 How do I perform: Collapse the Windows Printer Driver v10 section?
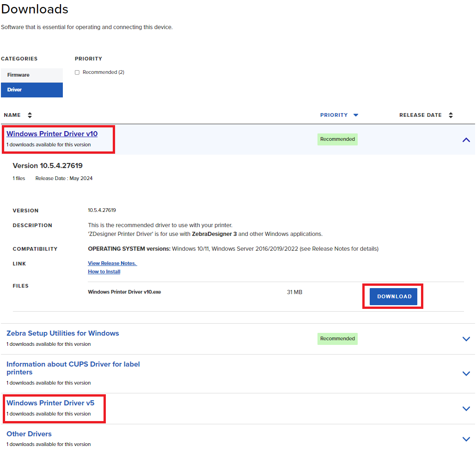[x=466, y=139]
